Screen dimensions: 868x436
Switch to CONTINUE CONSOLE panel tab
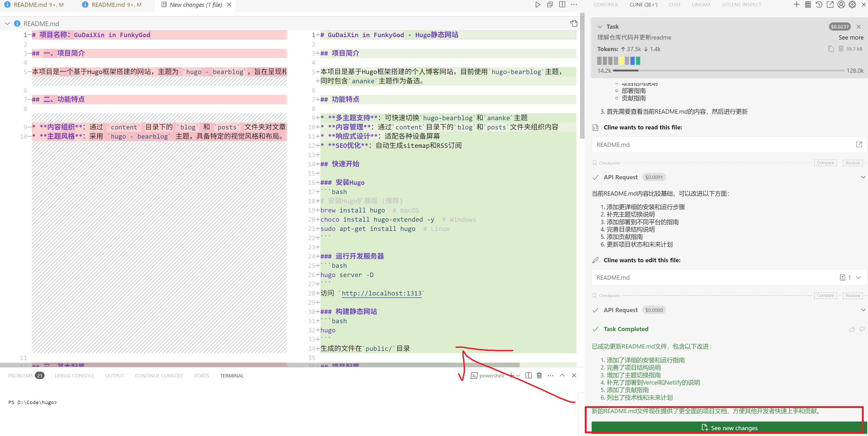159,376
